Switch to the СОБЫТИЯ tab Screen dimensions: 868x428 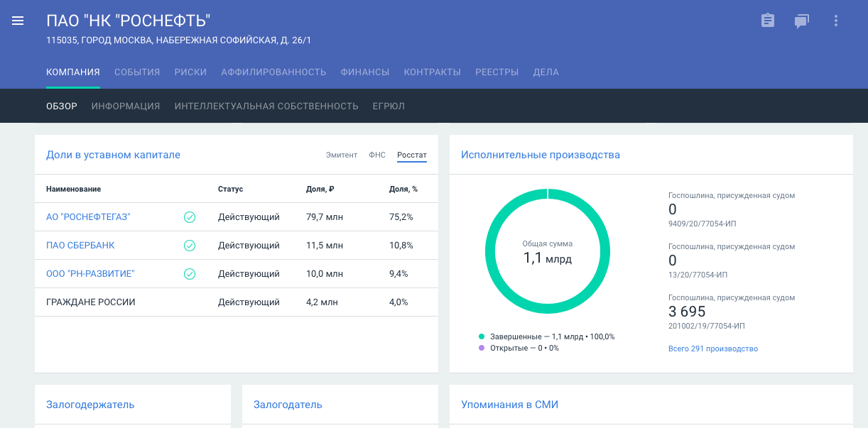click(x=137, y=72)
